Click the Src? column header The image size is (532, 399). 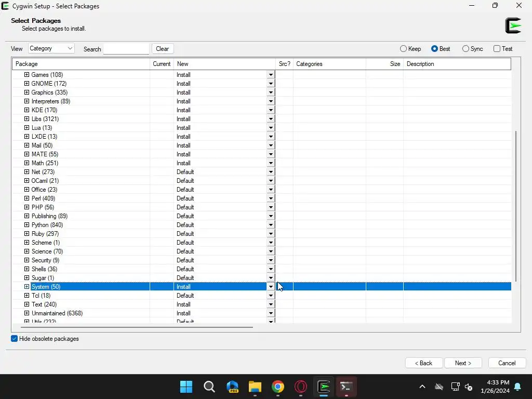(x=284, y=64)
